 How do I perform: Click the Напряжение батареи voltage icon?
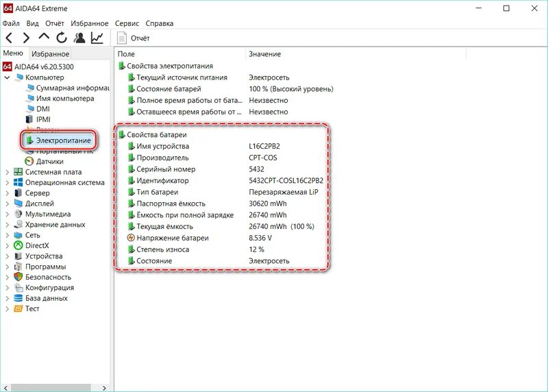131,238
